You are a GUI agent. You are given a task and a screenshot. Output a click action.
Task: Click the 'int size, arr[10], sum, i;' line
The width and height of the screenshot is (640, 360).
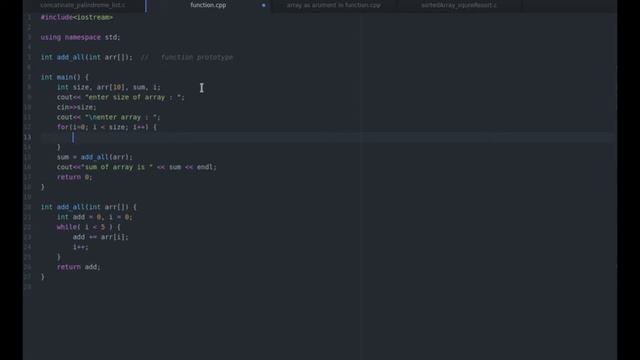pyautogui.click(x=109, y=87)
